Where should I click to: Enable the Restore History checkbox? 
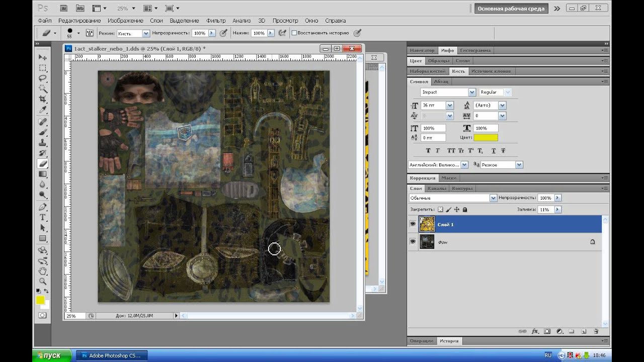pos(295,33)
